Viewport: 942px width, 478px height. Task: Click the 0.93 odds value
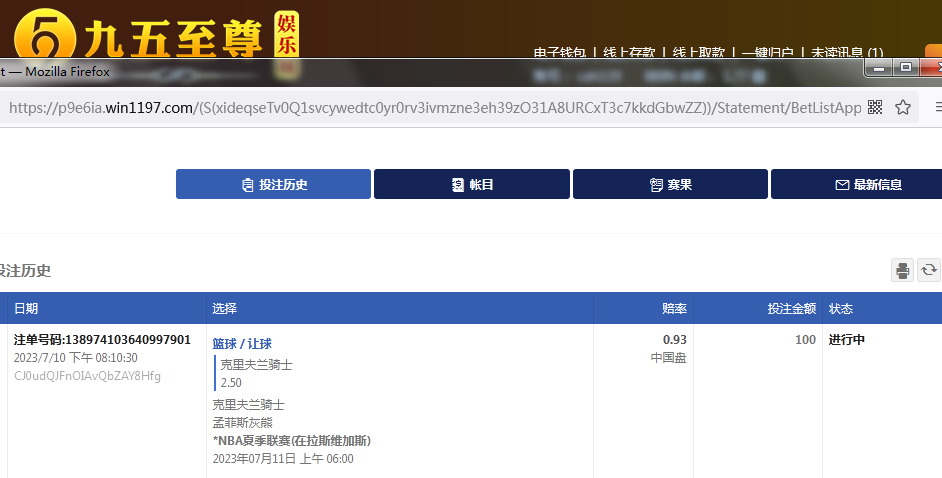pyautogui.click(x=675, y=339)
